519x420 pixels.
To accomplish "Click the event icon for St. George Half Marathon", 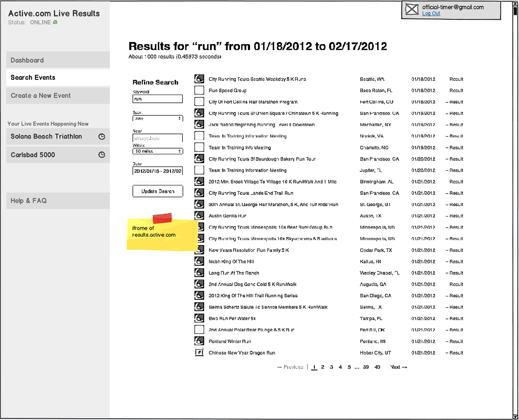I will 199,204.
